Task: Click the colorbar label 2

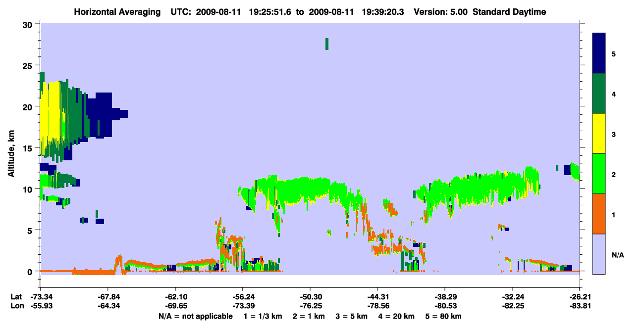Action: 614,174
